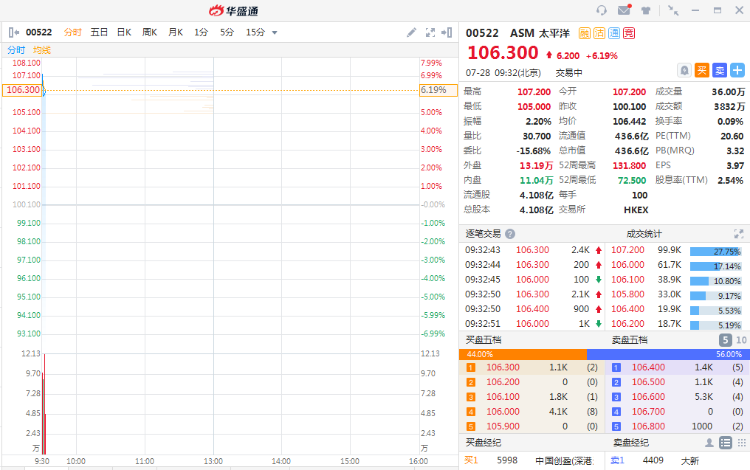Open the pencil drawing tool

[412, 32]
